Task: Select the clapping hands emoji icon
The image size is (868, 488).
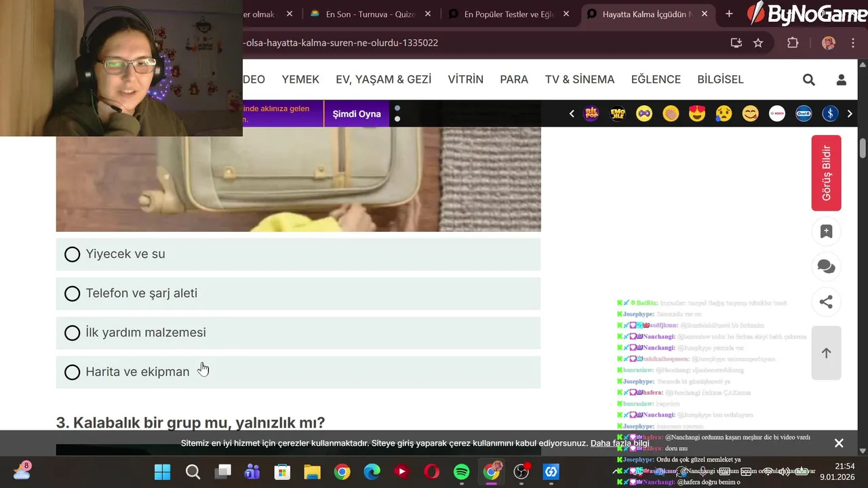Action: [x=671, y=114]
